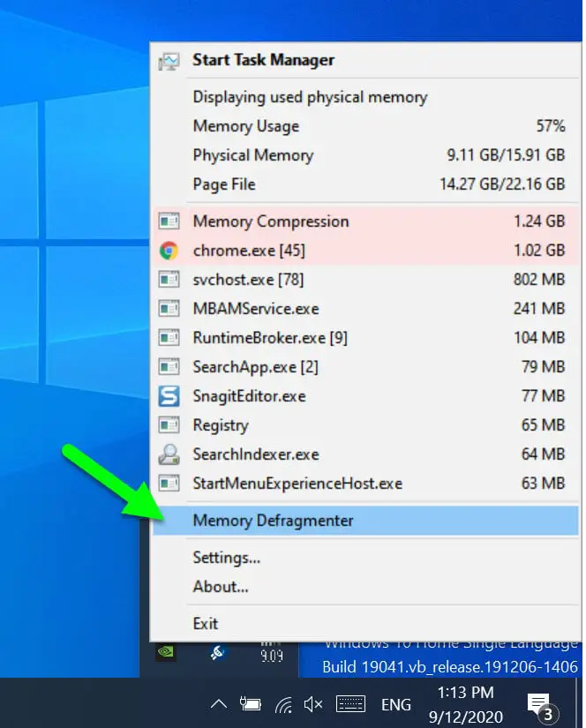Click the Snagit Editor icon

coord(169,396)
